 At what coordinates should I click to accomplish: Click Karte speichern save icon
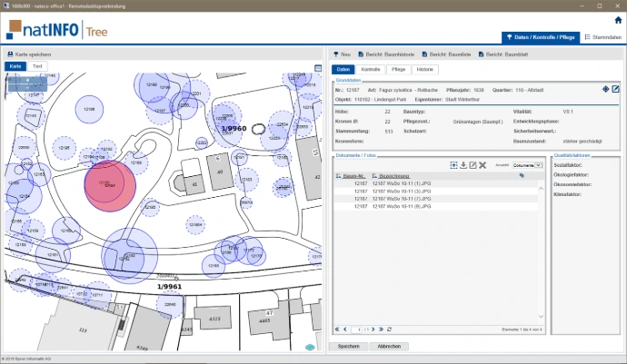[x=10, y=54]
